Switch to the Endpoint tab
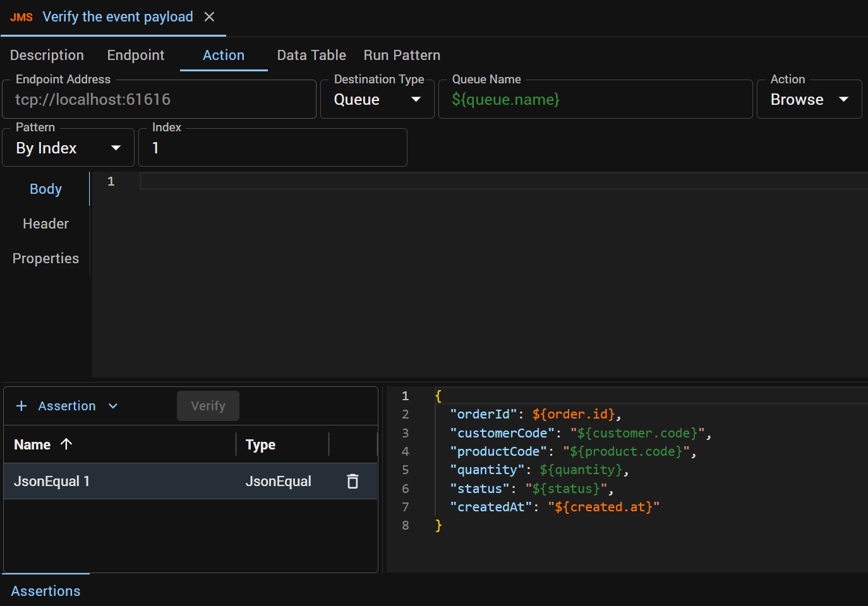The height and width of the screenshot is (606, 868). coord(136,55)
